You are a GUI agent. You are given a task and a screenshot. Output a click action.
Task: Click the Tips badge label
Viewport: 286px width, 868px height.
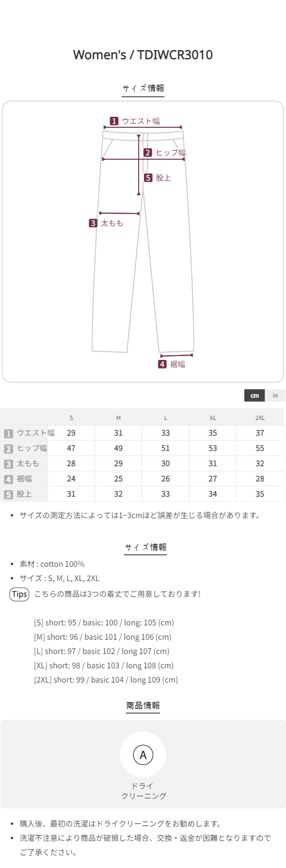[20, 594]
